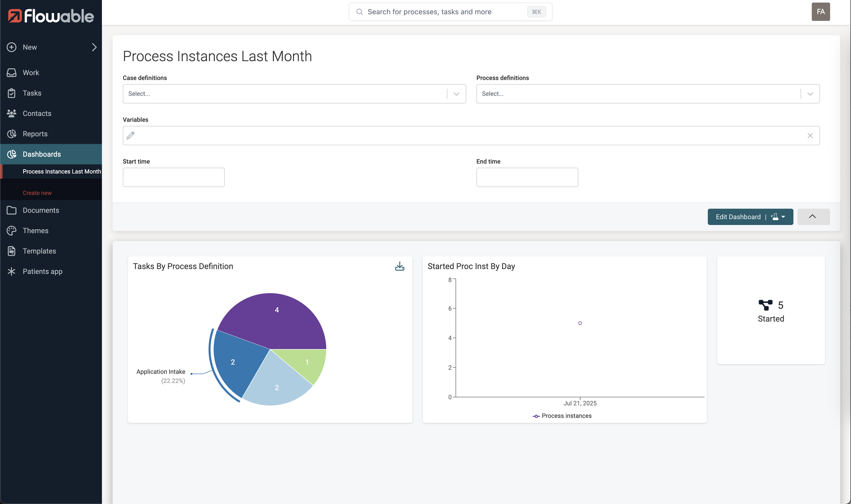Open the experiment dropdown beside Edit Dashboard
851x504 pixels.
pos(778,217)
